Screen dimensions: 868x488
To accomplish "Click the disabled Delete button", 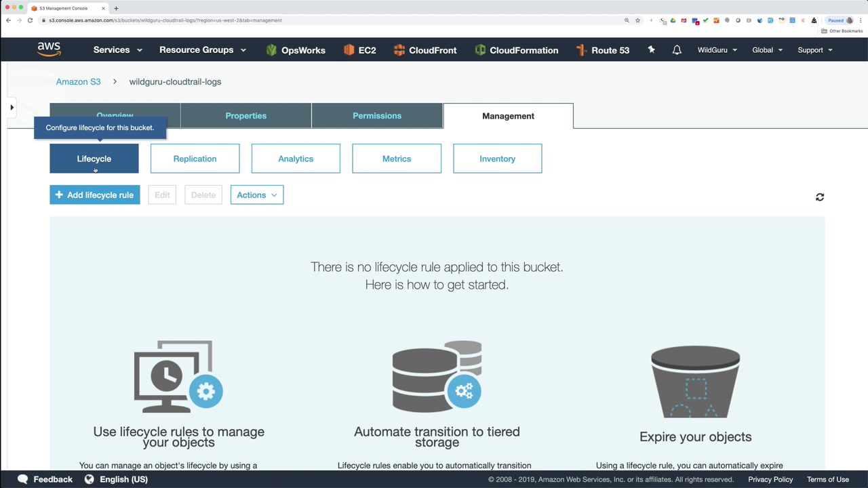I will click(203, 195).
